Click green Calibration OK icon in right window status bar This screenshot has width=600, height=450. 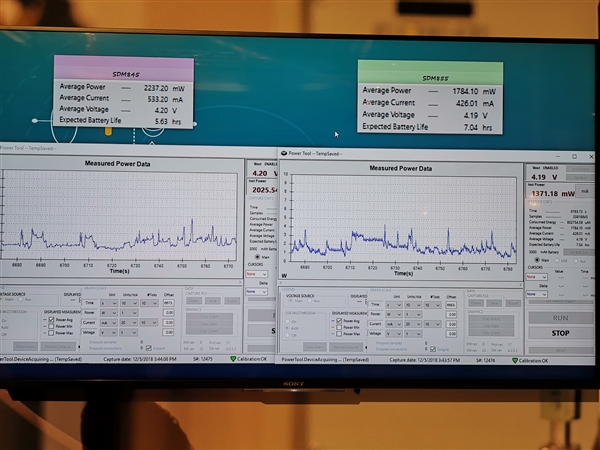coord(515,360)
